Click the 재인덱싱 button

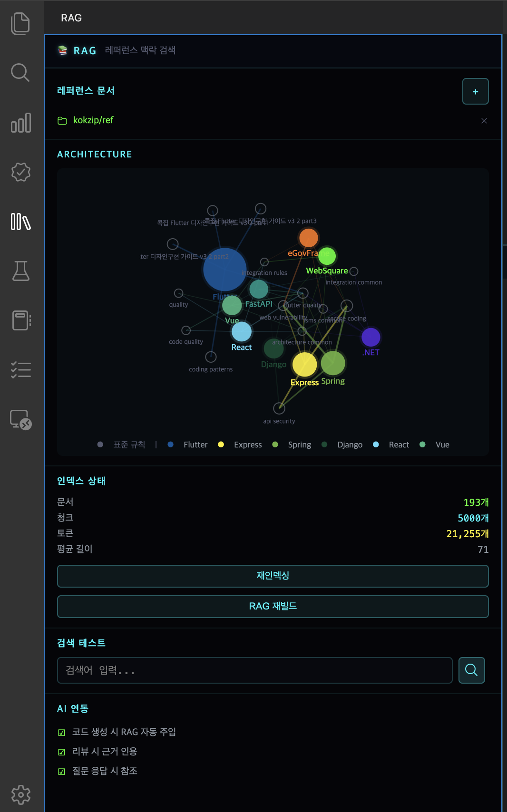click(x=273, y=576)
